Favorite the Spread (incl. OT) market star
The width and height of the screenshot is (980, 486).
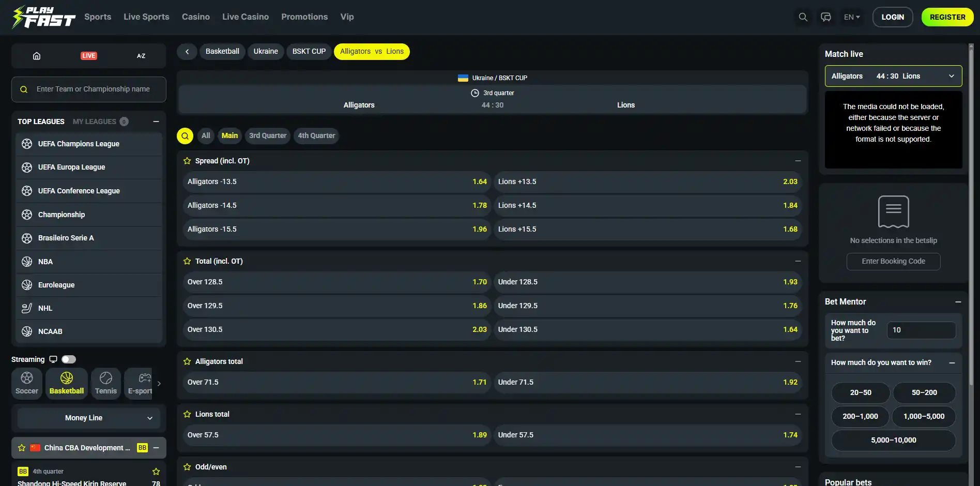(187, 161)
